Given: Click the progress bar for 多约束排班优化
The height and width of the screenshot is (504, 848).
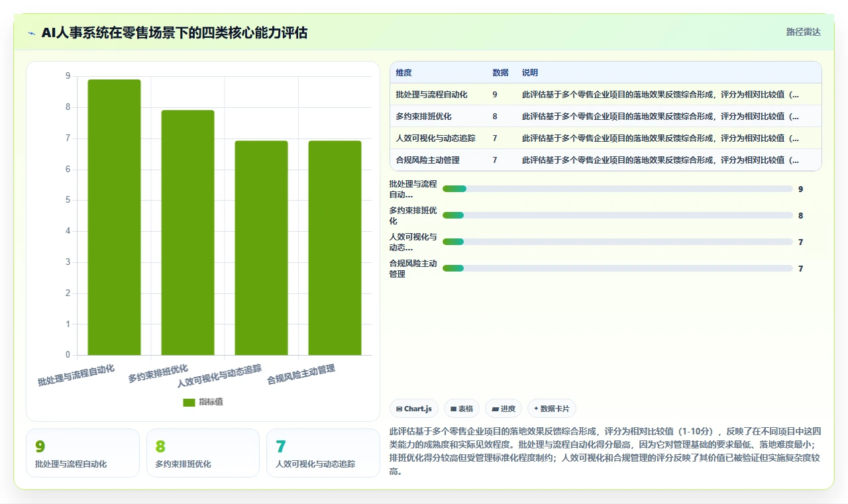Looking at the screenshot, I should click(x=617, y=215).
